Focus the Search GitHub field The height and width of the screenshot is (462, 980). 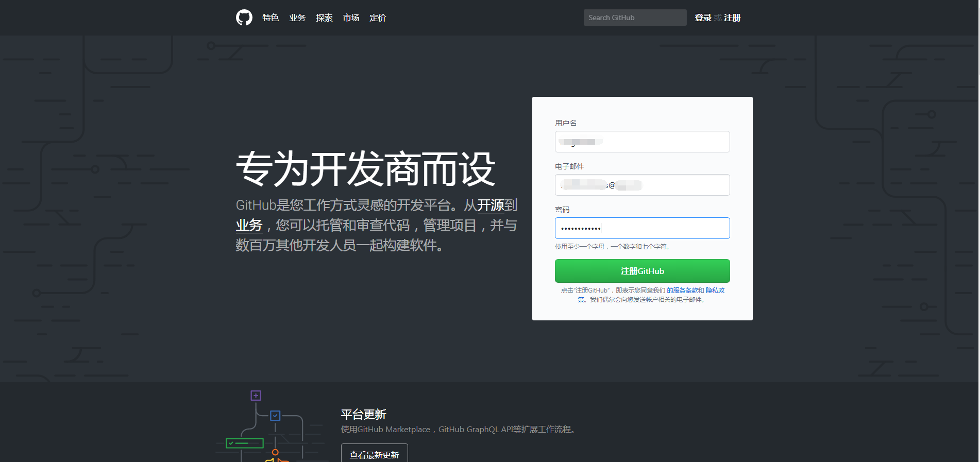tap(635, 18)
